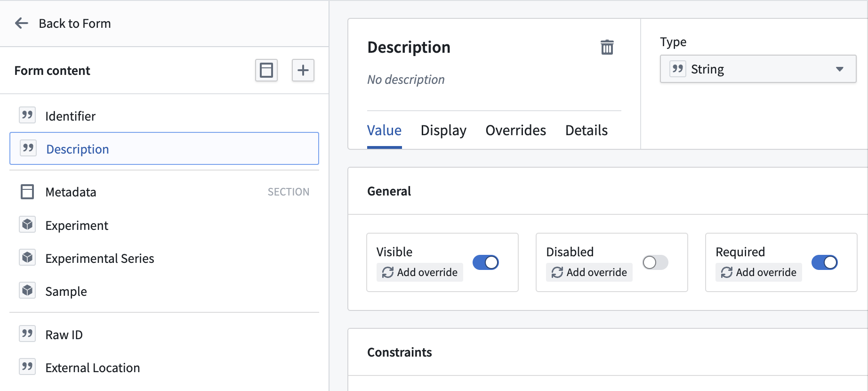Turn off the Required toggle

pos(825,262)
